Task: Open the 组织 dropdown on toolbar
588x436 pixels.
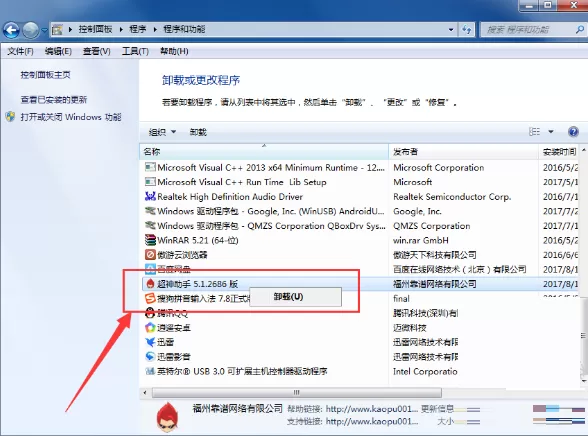Action: [162, 132]
